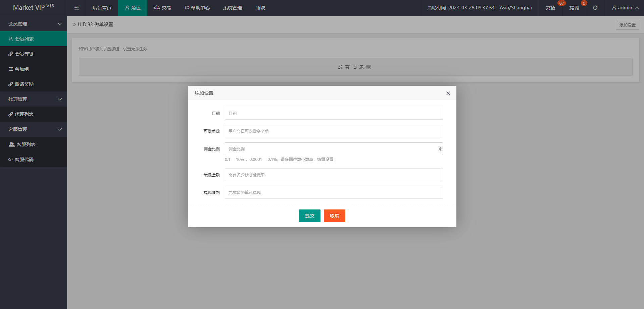The image size is (644, 309).
Task: Click the 日期 input field
Action: [334, 113]
